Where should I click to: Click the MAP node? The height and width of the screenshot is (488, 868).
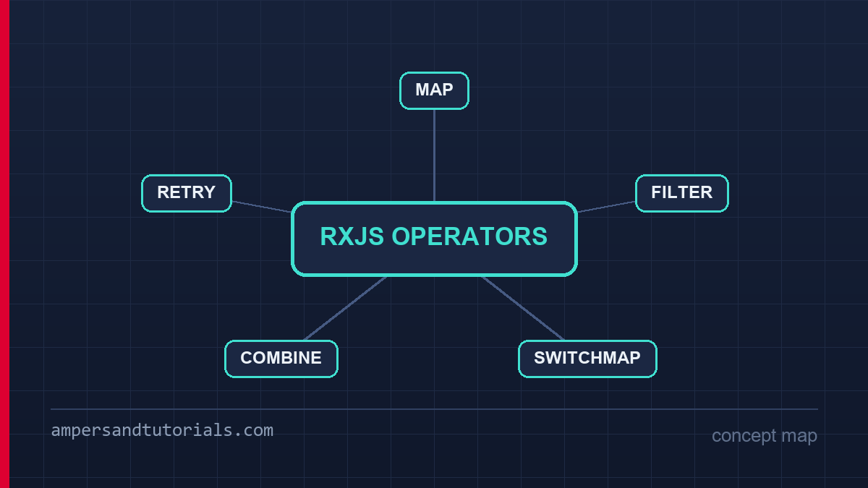click(x=434, y=90)
